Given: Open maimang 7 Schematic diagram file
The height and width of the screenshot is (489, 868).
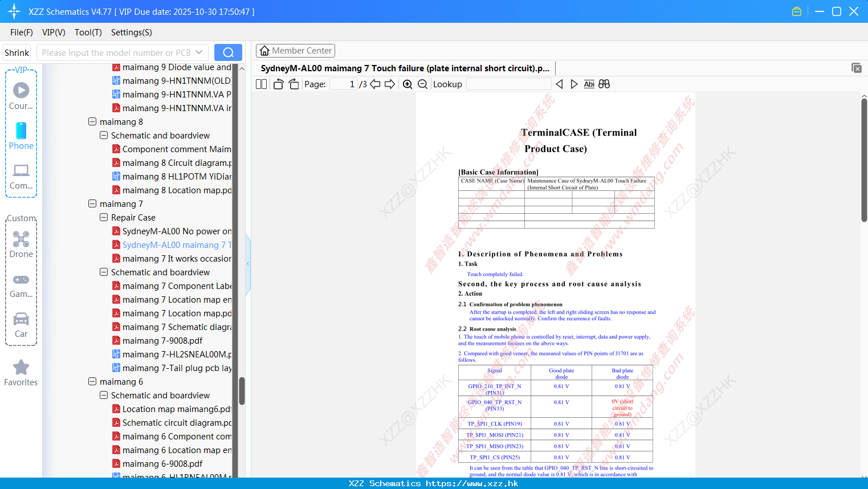Looking at the screenshot, I should coord(172,327).
